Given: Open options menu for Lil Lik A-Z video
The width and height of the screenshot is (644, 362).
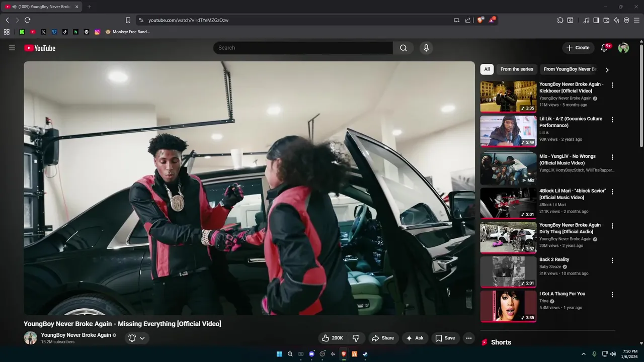Looking at the screenshot, I should 612,120.
